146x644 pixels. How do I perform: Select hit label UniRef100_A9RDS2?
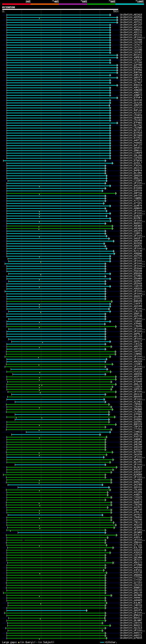pos(131,30)
